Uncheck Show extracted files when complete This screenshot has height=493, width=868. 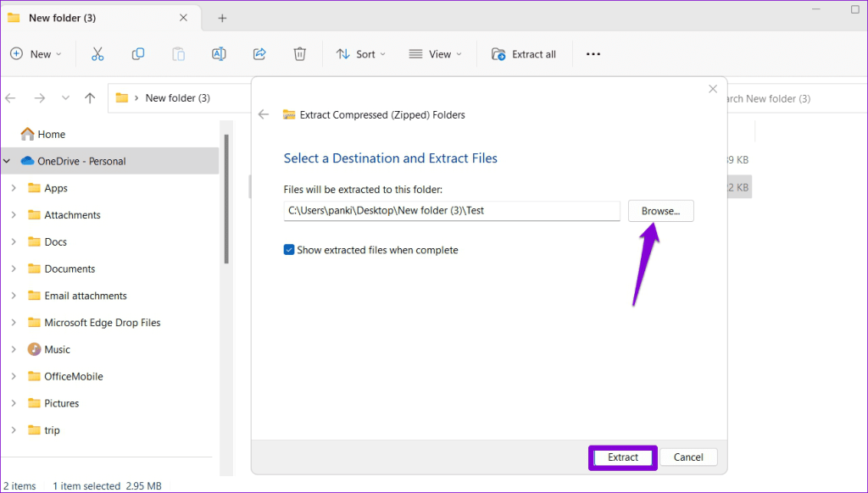click(x=289, y=250)
